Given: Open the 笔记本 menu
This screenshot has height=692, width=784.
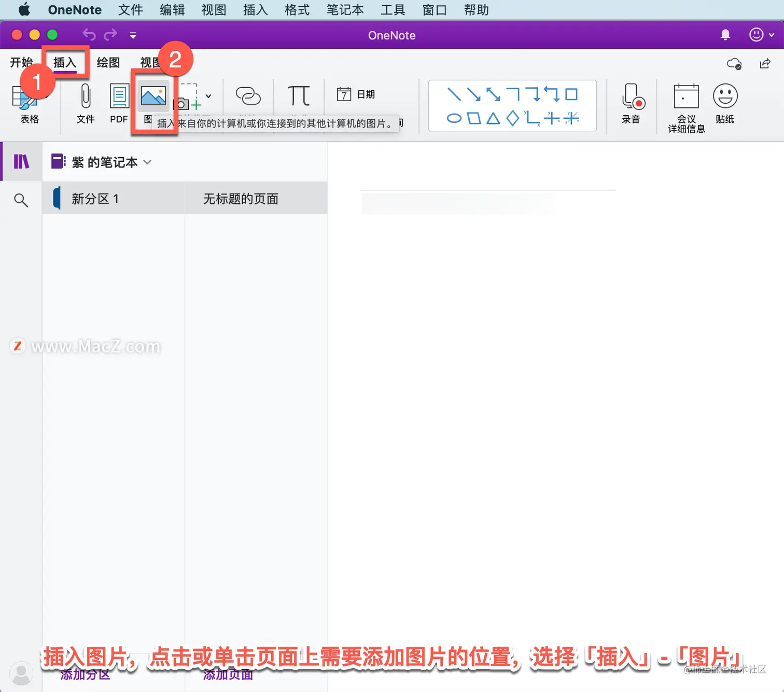Looking at the screenshot, I should point(345,10).
